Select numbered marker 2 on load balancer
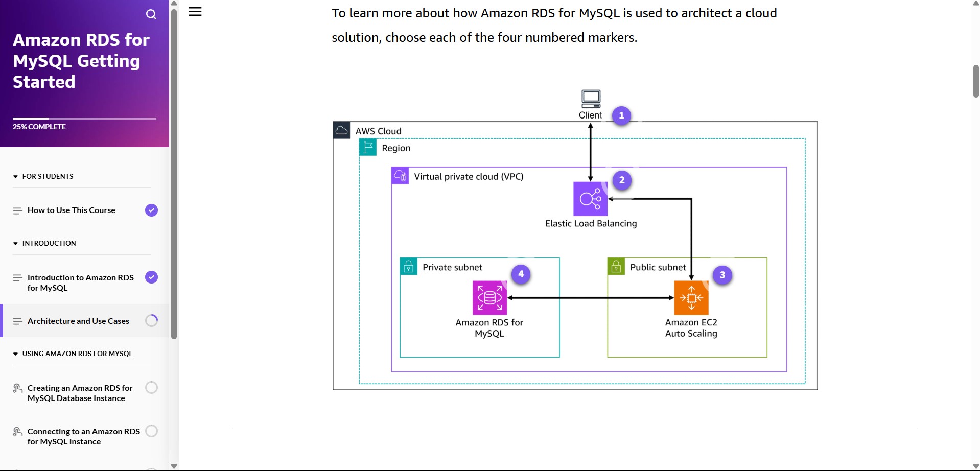Viewport: 980px width, 471px height. pyautogui.click(x=622, y=180)
